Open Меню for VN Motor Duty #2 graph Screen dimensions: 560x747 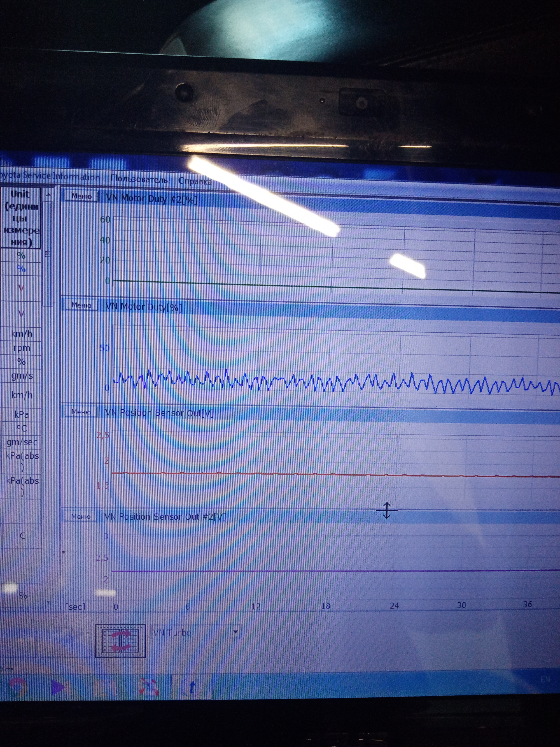point(81,197)
